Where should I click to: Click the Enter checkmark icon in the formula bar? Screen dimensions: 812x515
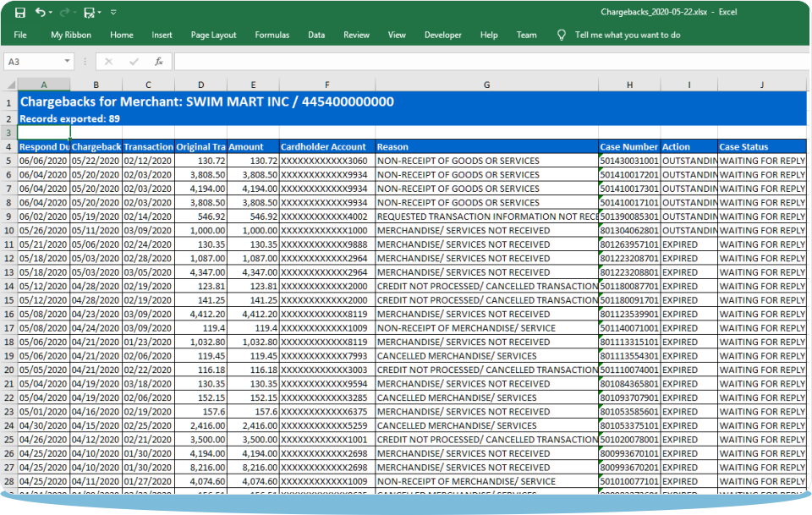click(x=134, y=62)
